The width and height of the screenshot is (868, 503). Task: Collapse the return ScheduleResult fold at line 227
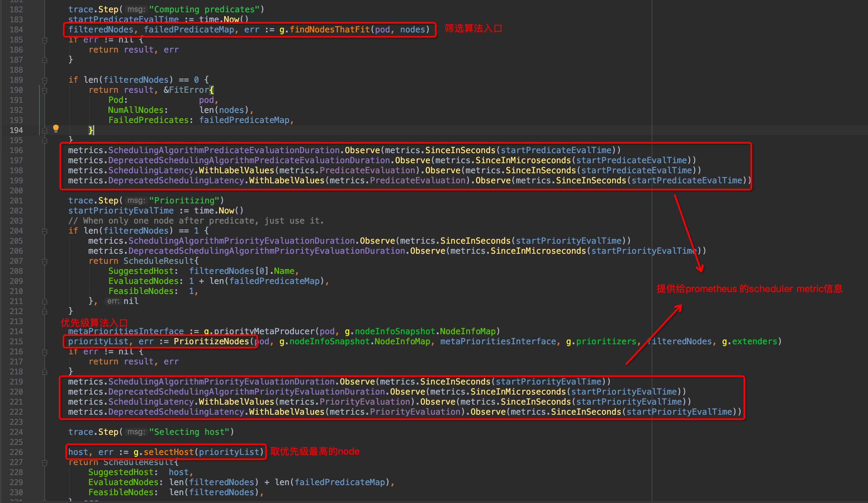click(45, 463)
